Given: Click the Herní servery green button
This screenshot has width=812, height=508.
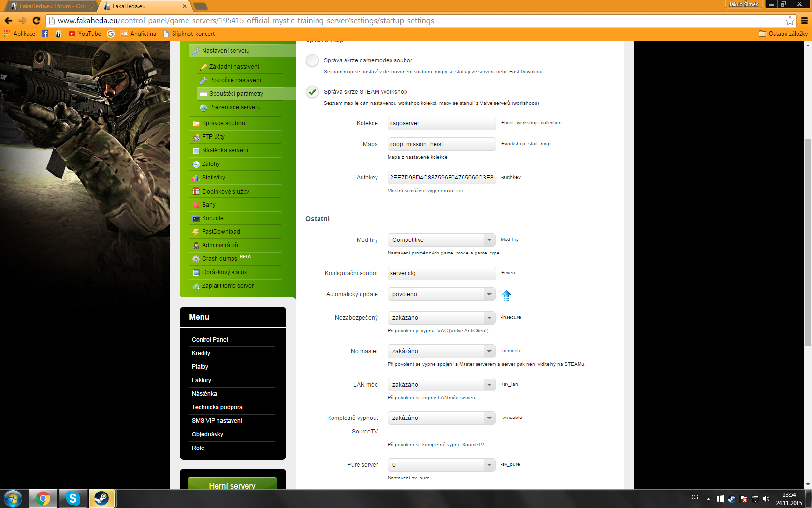Looking at the screenshot, I should [232, 483].
